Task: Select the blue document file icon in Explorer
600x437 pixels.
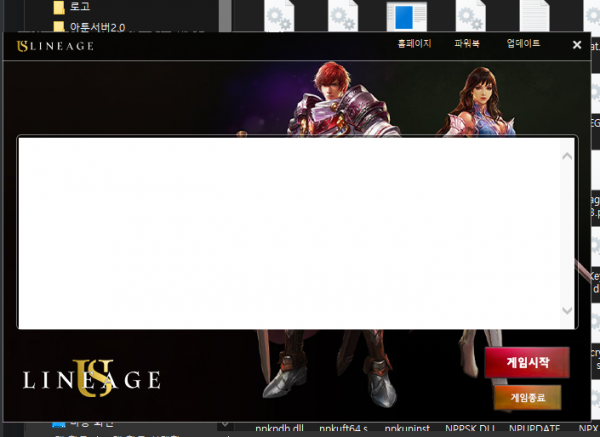Action: 406,16
